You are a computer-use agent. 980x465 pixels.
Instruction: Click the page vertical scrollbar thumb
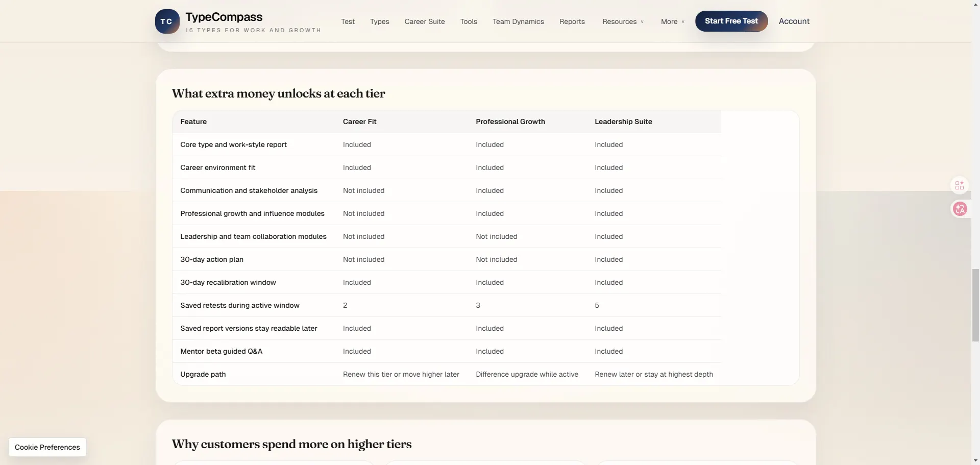coord(975,305)
